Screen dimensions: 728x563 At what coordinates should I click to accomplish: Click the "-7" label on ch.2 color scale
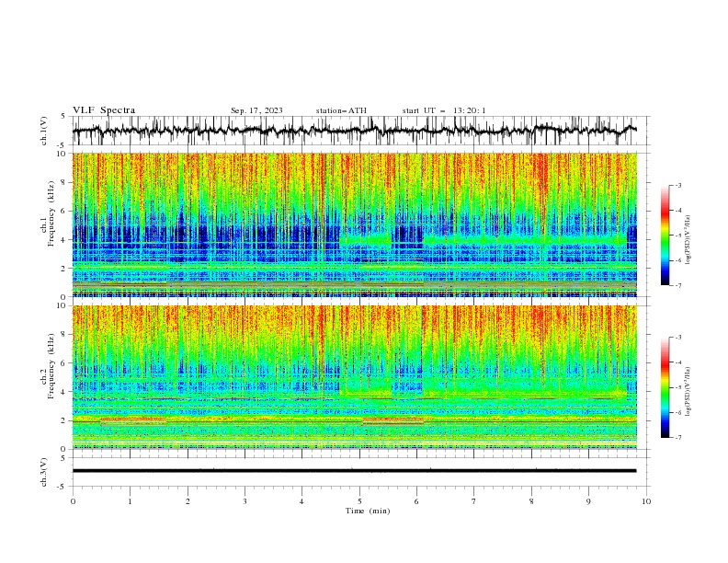[x=678, y=438]
